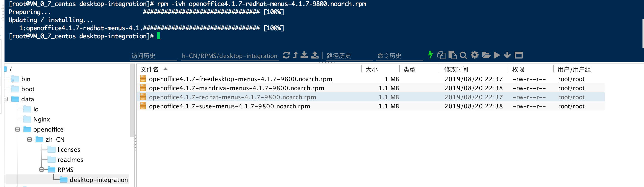Open search with magnifier icon
The image size is (644, 187).
coord(463,55)
